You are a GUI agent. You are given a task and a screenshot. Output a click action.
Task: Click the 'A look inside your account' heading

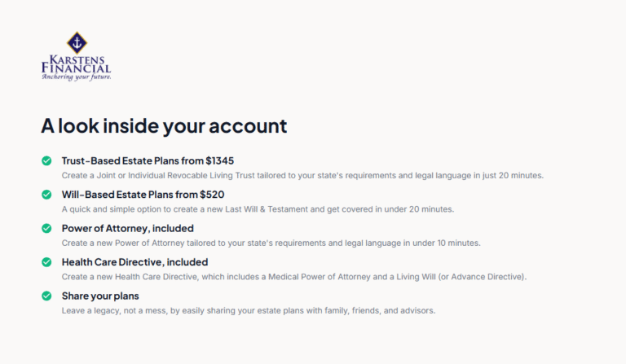click(x=164, y=126)
